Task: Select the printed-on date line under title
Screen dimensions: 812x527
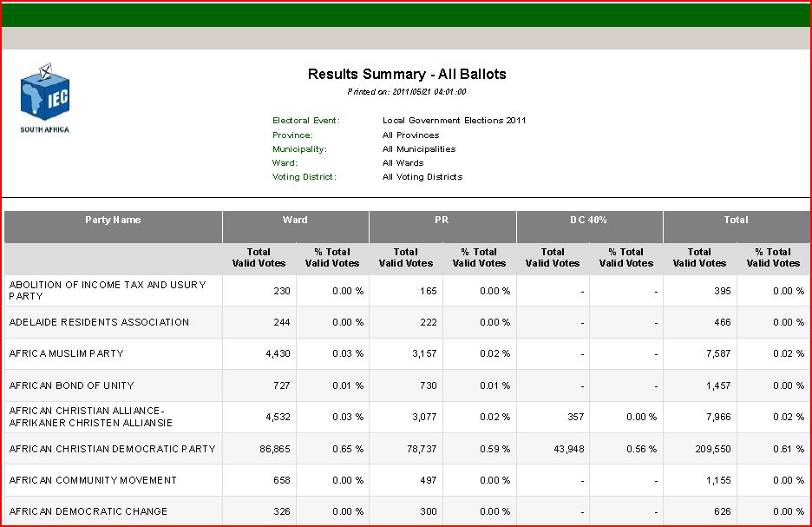Action: (407, 92)
